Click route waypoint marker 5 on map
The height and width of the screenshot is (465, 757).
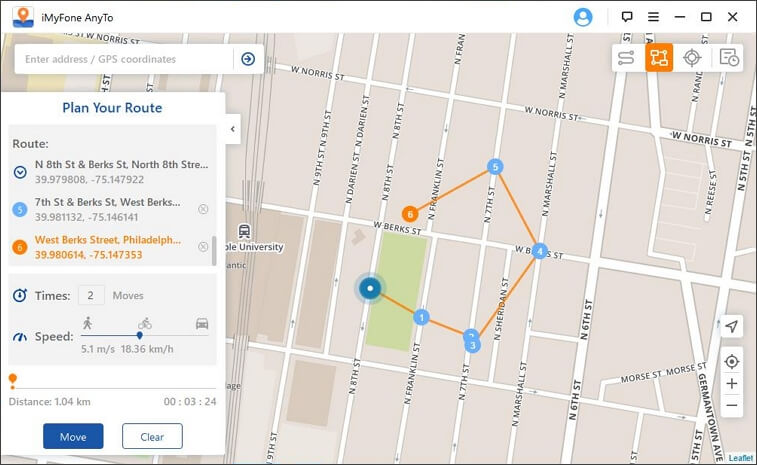[495, 167]
